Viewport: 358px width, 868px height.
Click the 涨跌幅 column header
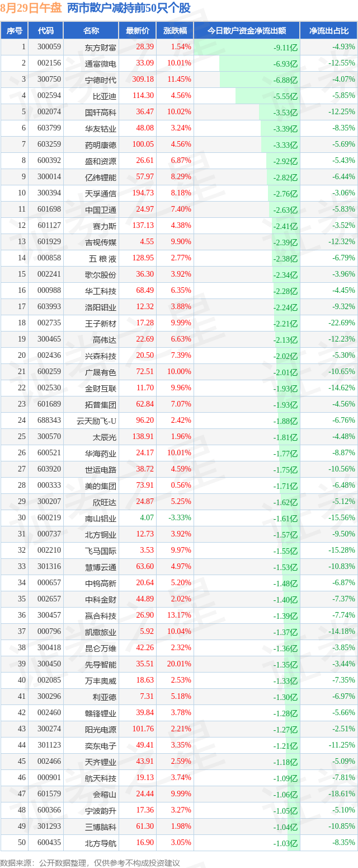click(x=175, y=31)
